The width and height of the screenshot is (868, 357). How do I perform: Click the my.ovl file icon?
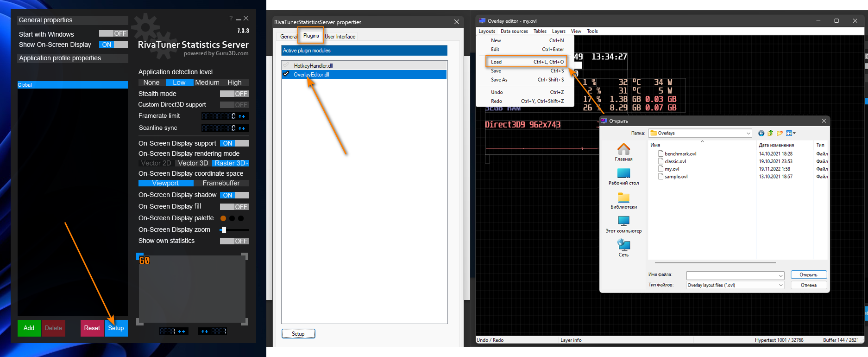pyautogui.click(x=661, y=169)
